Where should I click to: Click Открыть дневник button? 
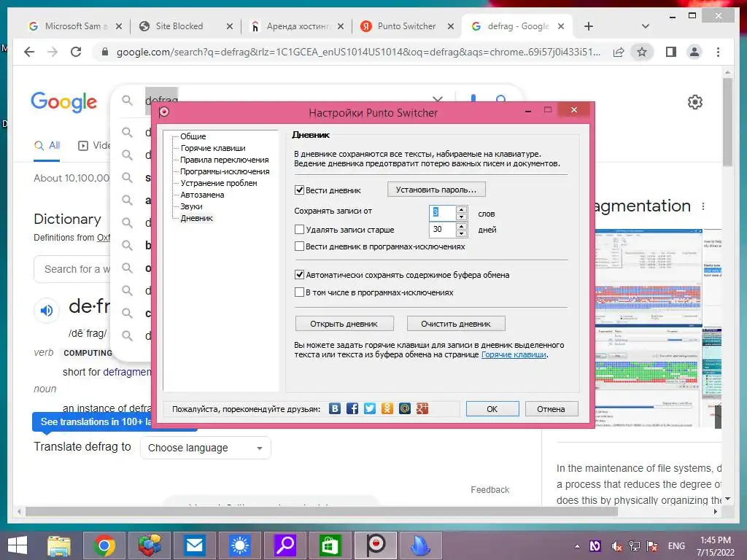click(344, 324)
